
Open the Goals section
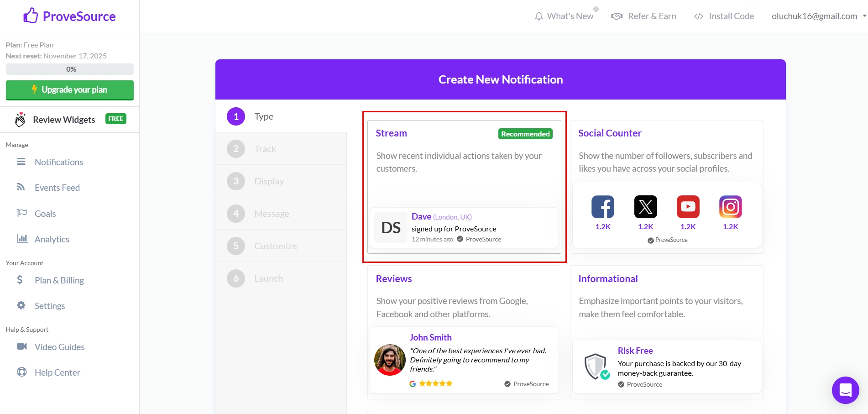[x=45, y=213]
